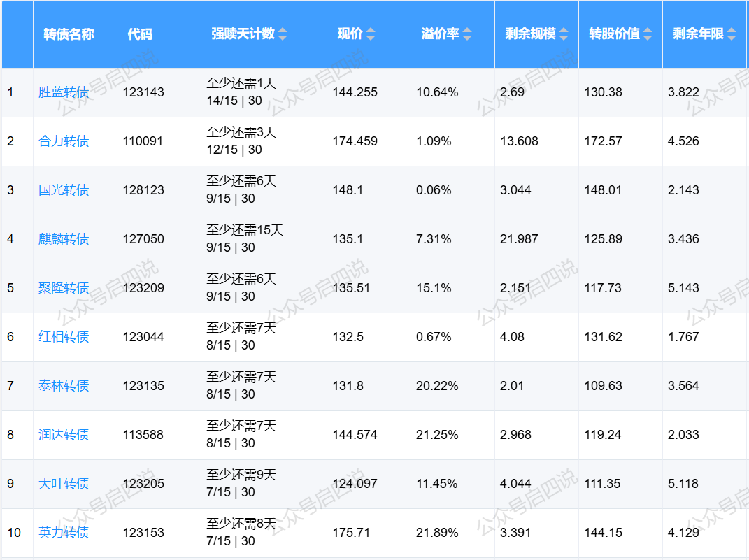Open the 合力转债 link
The image size is (749, 560).
coord(64,141)
